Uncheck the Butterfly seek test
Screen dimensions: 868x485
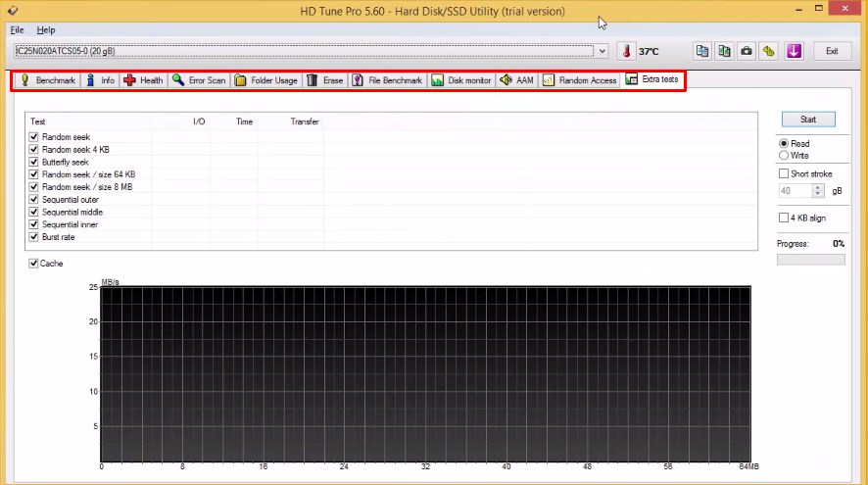pyautogui.click(x=33, y=163)
